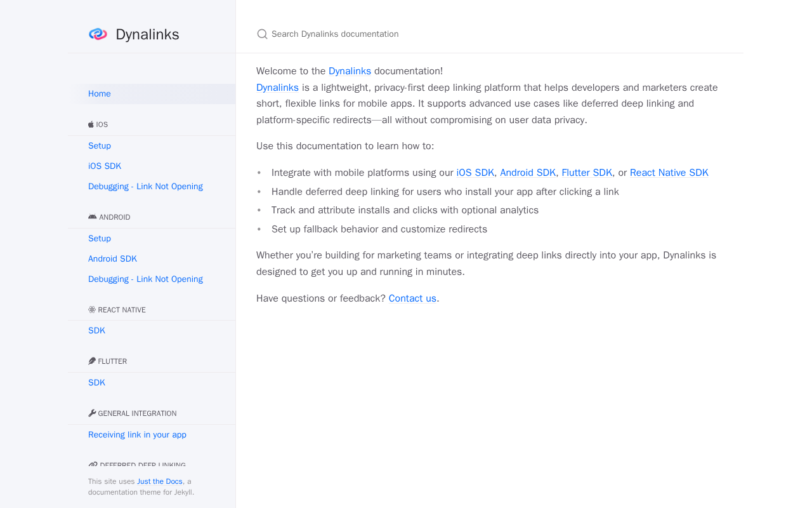Open Debugging - Link Not Opening under Android
Viewport: 812px width, 508px height.
pyautogui.click(x=145, y=279)
